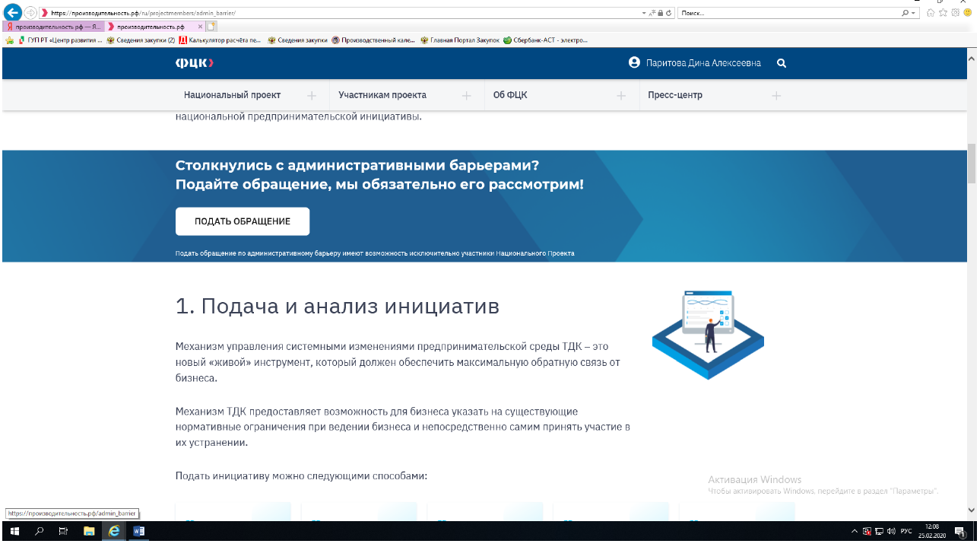This screenshot has height=547, width=980.
Task: Open the browser home page icon
Action: (931, 13)
